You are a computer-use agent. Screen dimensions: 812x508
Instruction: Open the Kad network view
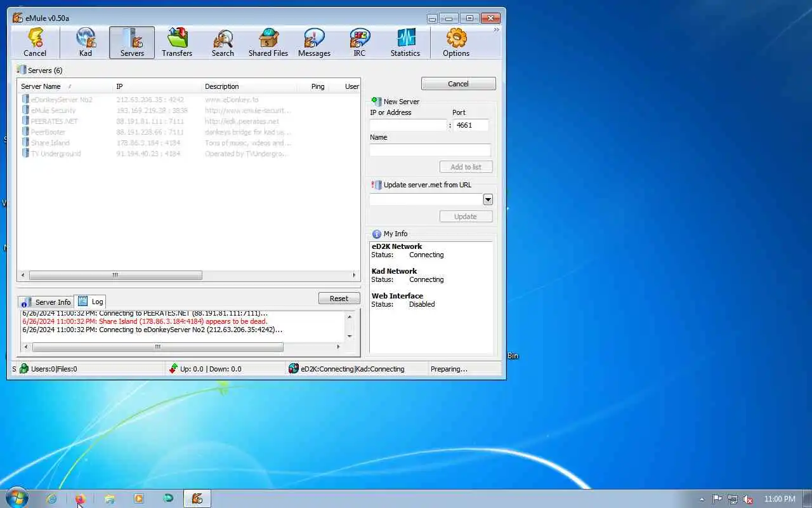[86, 43]
